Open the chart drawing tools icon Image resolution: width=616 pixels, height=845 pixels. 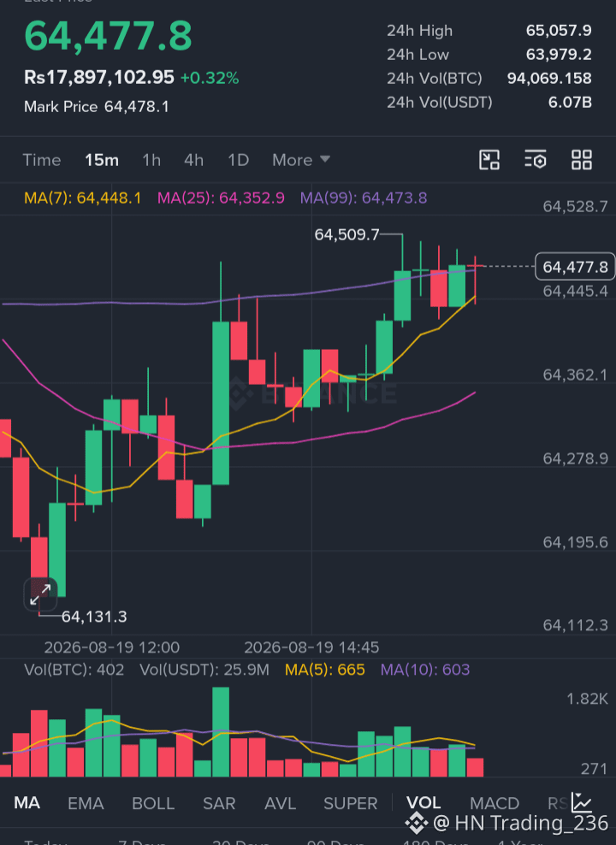(489, 160)
